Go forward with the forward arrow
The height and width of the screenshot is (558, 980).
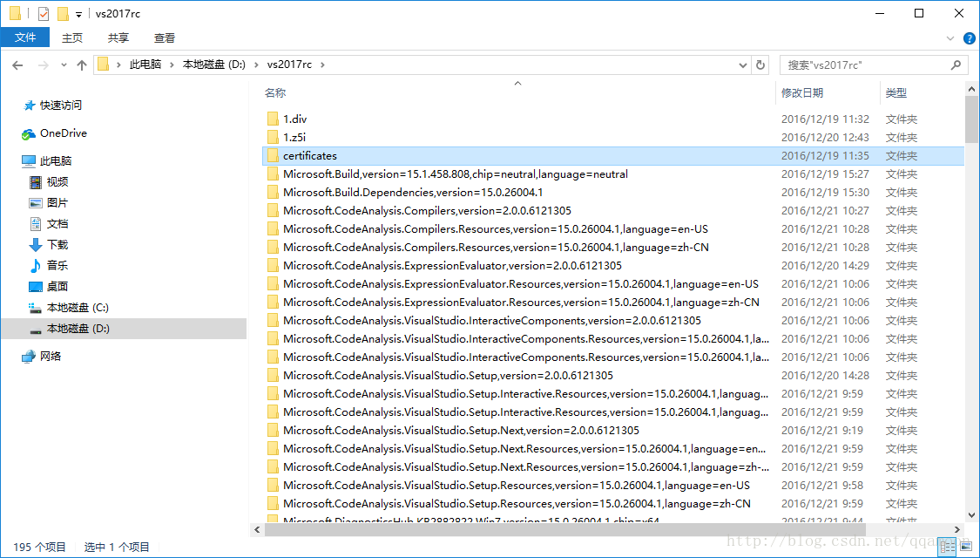[43, 65]
